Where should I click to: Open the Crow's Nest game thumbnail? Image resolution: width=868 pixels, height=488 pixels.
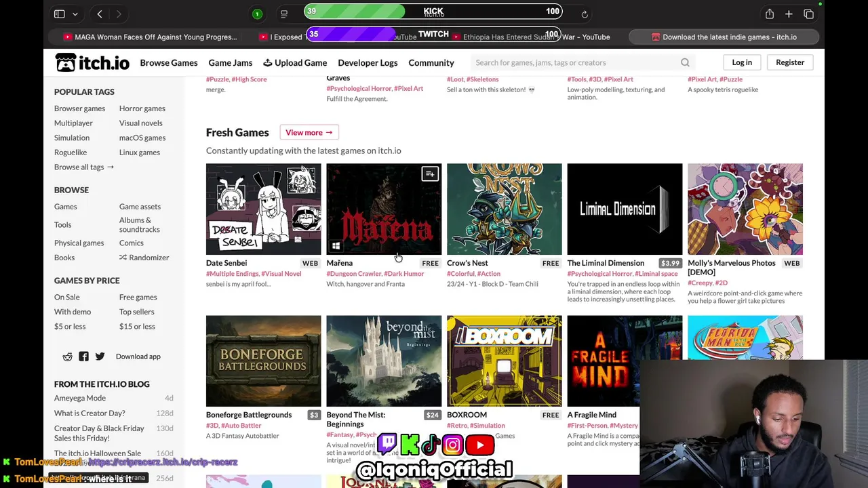coord(505,209)
